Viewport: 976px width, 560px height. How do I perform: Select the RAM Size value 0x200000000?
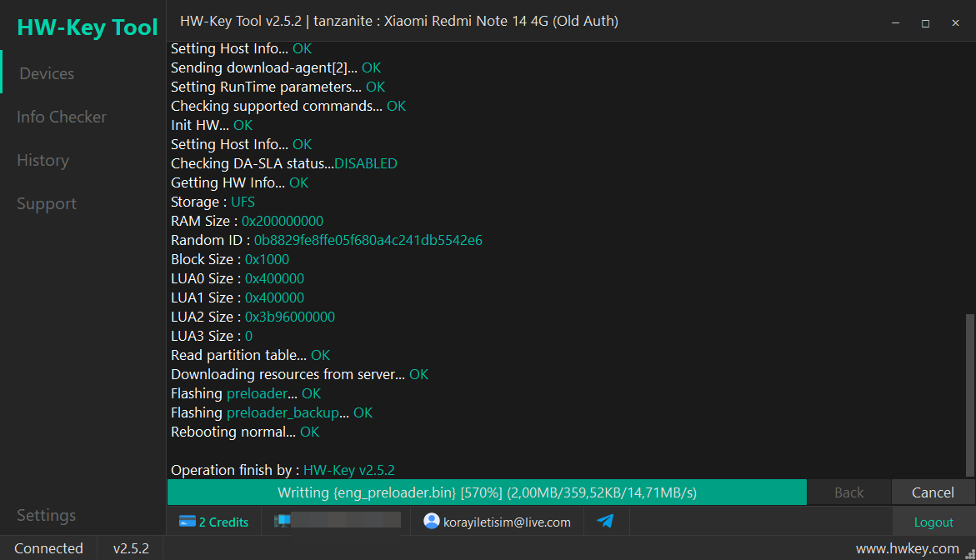tap(282, 221)
